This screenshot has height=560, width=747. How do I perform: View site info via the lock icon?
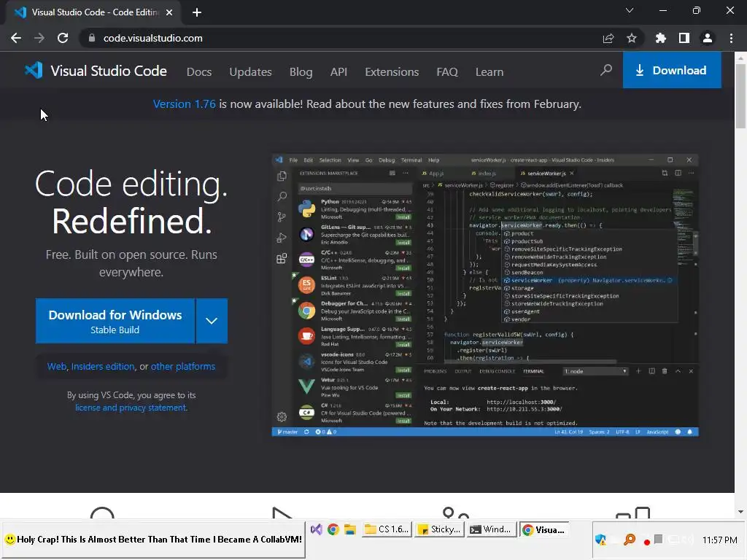click(91, 38)
